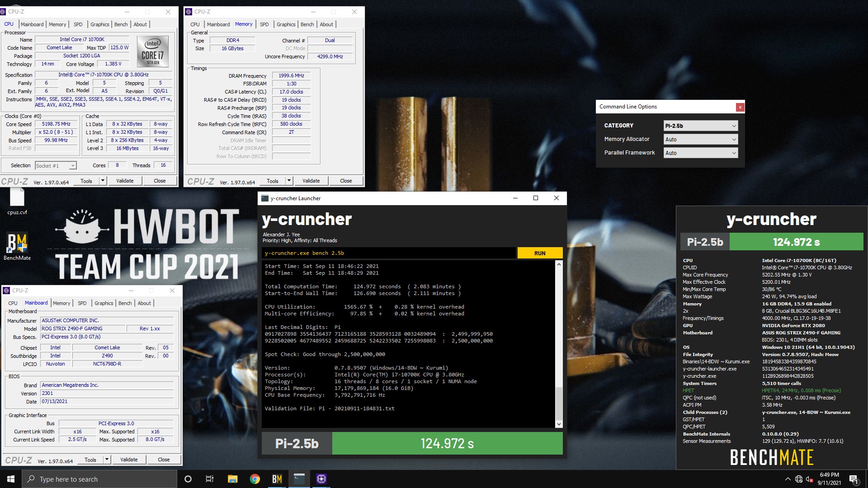
Task: Click Close in the Memory window
Action: 346,181
